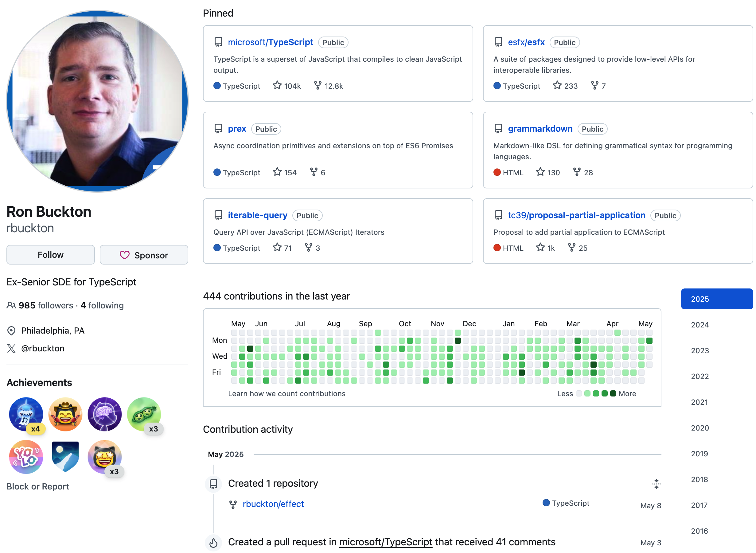Click the YOLO achievement badge

point(26,457)
